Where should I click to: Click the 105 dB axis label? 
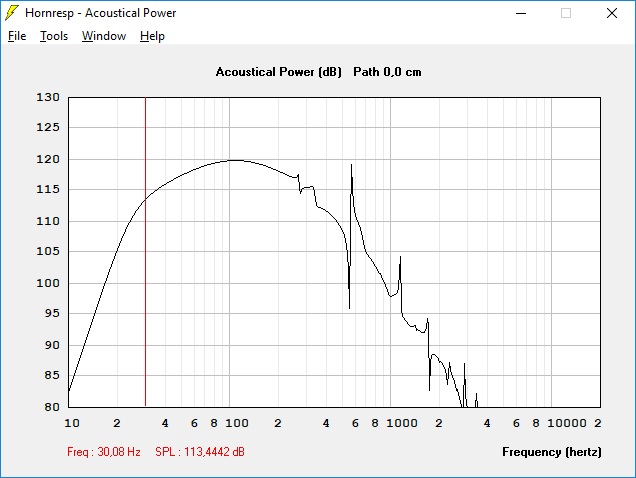coord(48,251)
